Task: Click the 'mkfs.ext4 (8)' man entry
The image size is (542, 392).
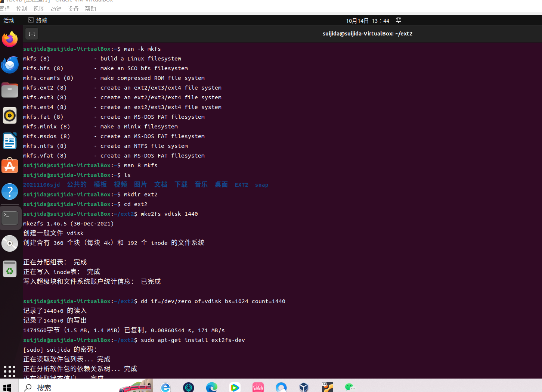Action: (45, 107)
